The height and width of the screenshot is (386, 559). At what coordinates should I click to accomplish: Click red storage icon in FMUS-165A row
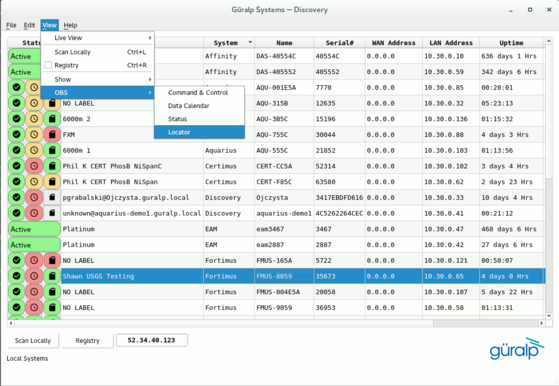(x=52, y=261)
